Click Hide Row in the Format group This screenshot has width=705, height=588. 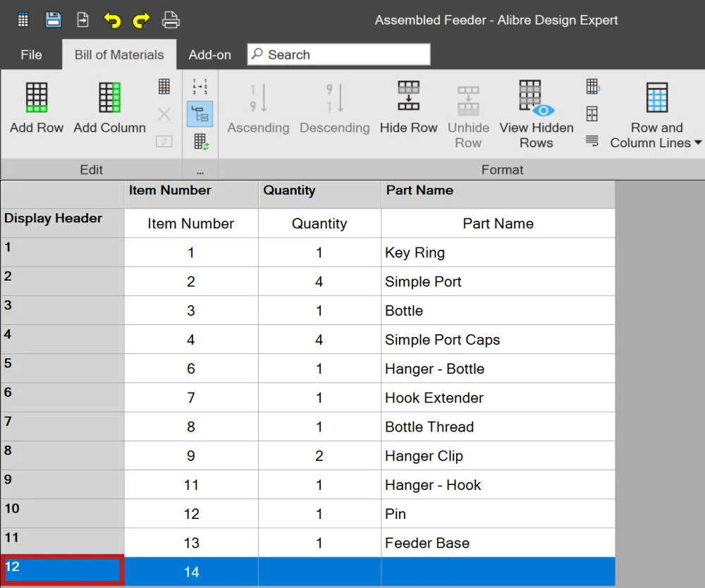coord(408,108)
